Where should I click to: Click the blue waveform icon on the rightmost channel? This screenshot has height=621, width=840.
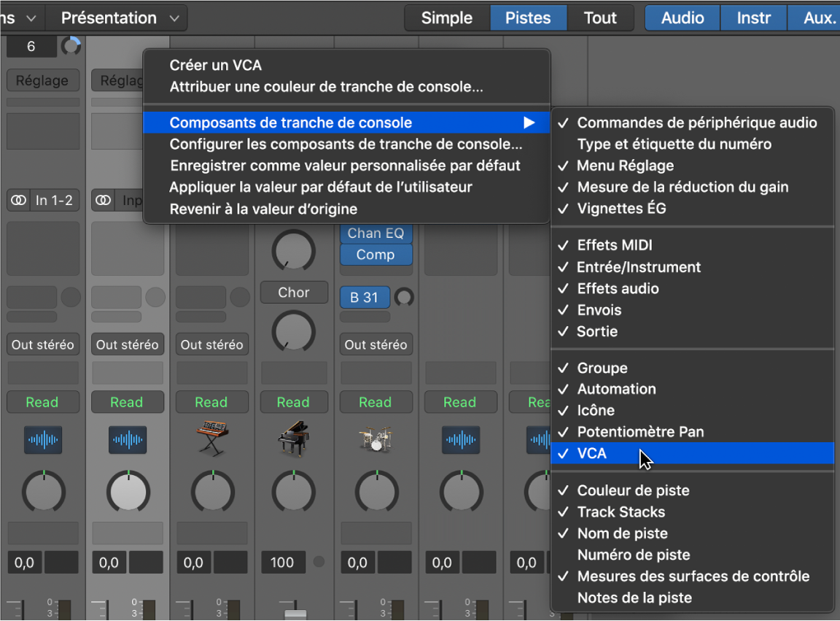[x=540, y=439]
